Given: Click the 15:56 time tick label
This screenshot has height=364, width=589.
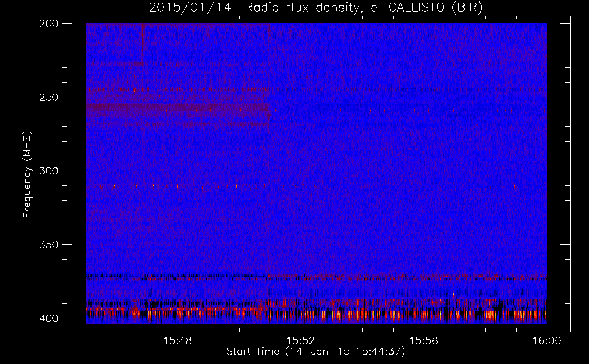Looking at the screenshot, I should 424,341.
